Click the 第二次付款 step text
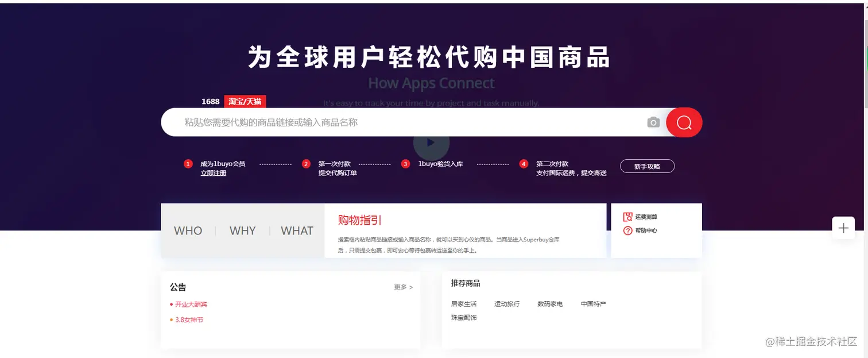Image resolution: width=868 pixels, height=358 pixels. [x=552, y=164]
